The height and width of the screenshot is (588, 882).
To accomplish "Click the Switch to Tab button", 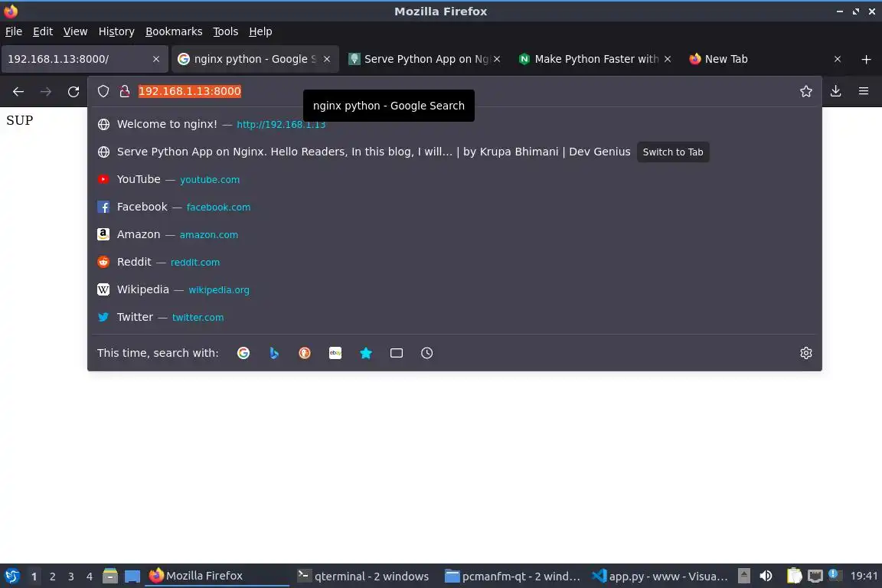I will pos(673,152).
